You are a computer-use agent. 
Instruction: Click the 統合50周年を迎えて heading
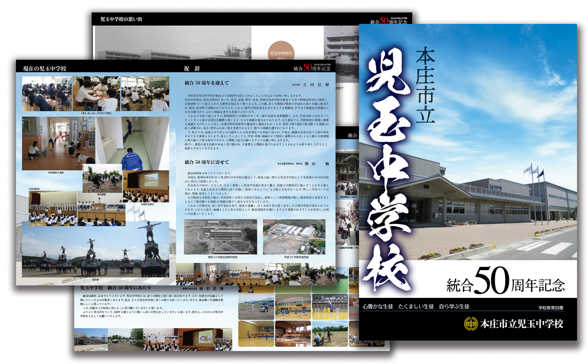click(207, 83)
